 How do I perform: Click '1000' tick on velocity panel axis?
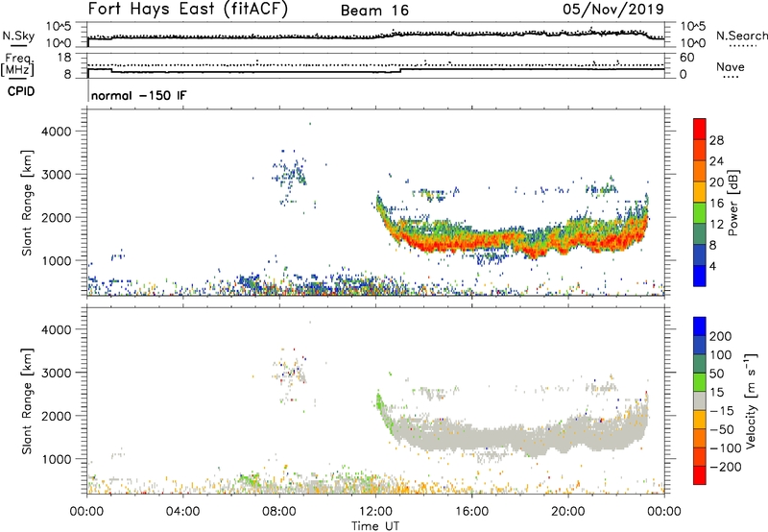pos(57,459)
